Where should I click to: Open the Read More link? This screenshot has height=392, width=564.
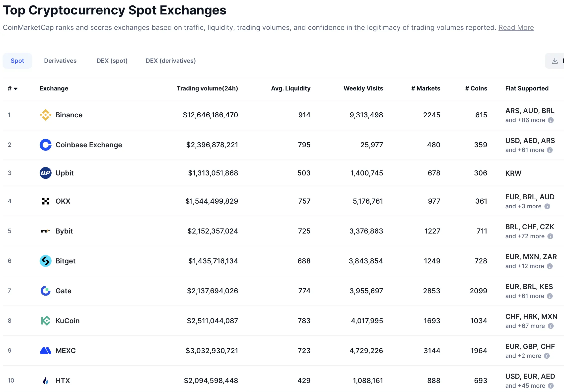click(516, 27)
